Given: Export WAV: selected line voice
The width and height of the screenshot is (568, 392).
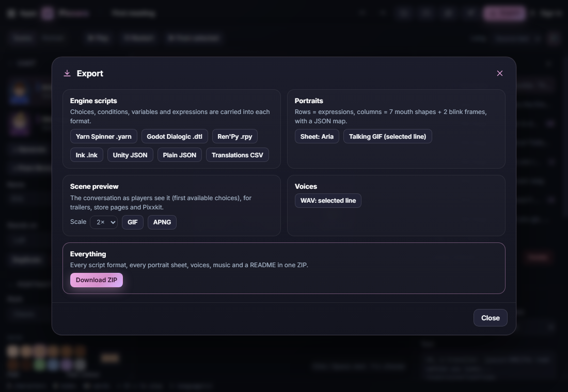Looking at the screenshot, I should tap(328, 201).
